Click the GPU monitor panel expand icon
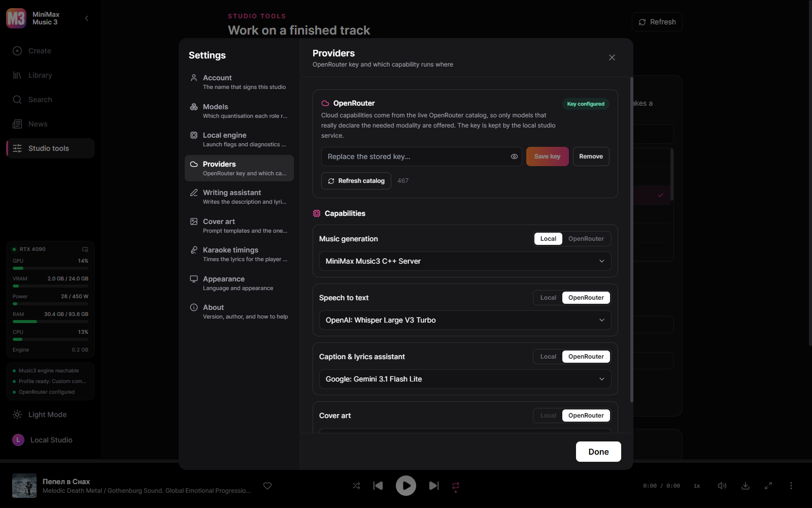 [x=85, y=249]
